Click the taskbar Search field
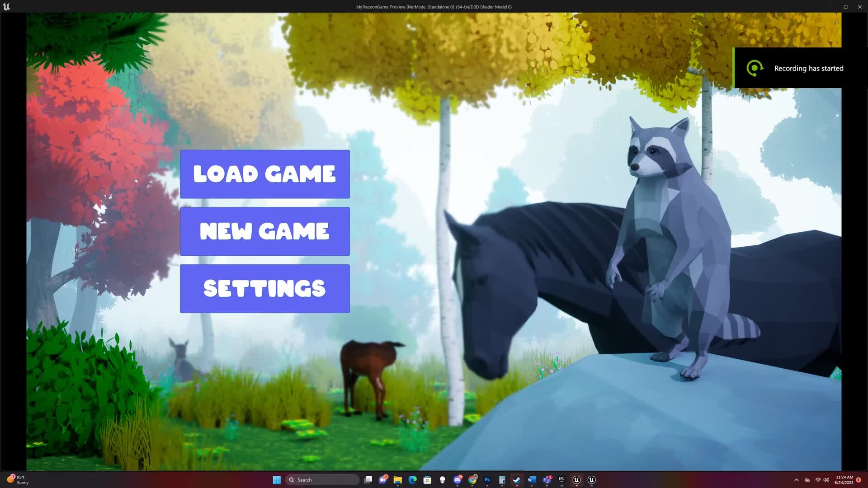Viewport: 868px width, 488px height. coord(322,480)
